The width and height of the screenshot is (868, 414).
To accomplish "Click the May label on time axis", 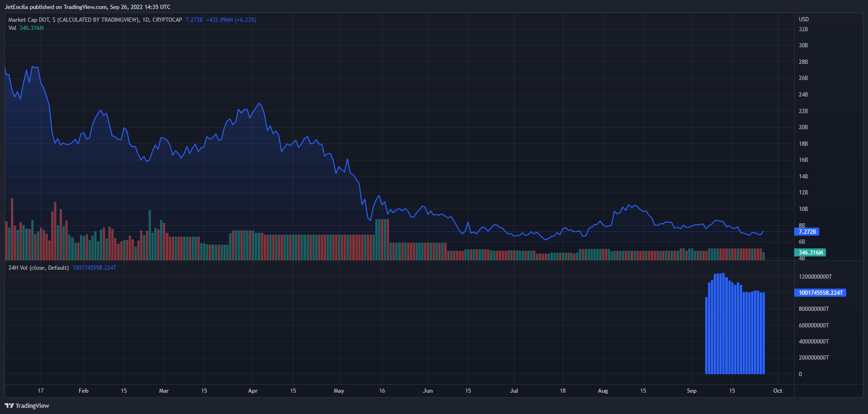I will tap(339, 391).
